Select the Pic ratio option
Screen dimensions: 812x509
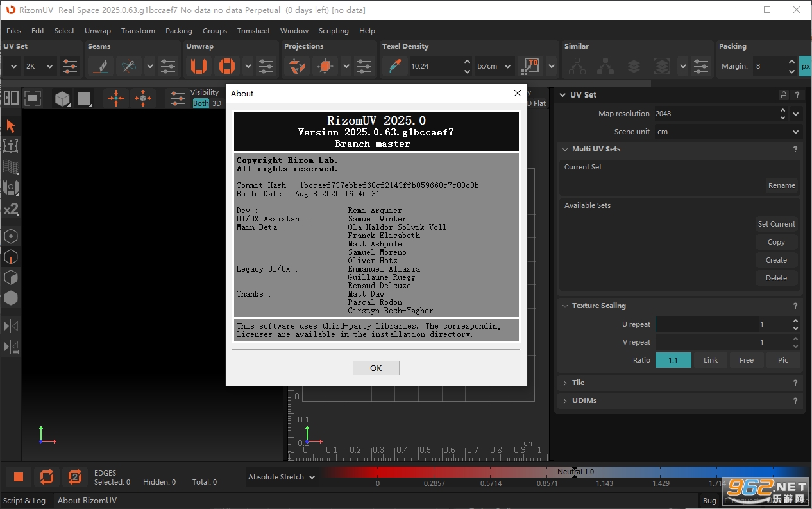pos(783,360)
